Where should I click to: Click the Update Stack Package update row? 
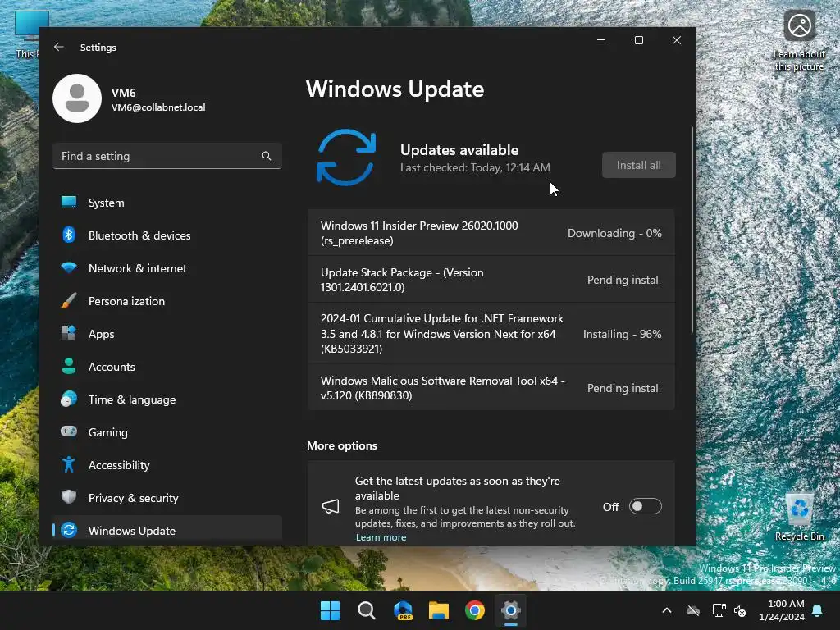[491, 280]
